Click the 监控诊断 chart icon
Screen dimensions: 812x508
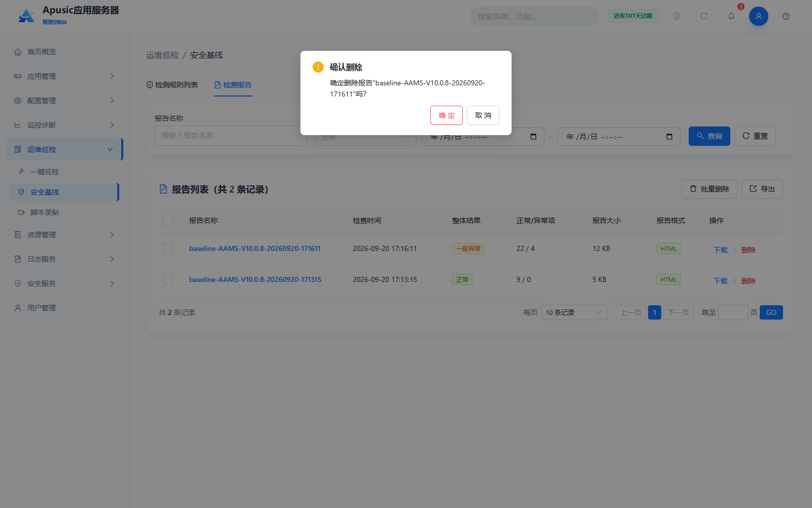point(18,125)
